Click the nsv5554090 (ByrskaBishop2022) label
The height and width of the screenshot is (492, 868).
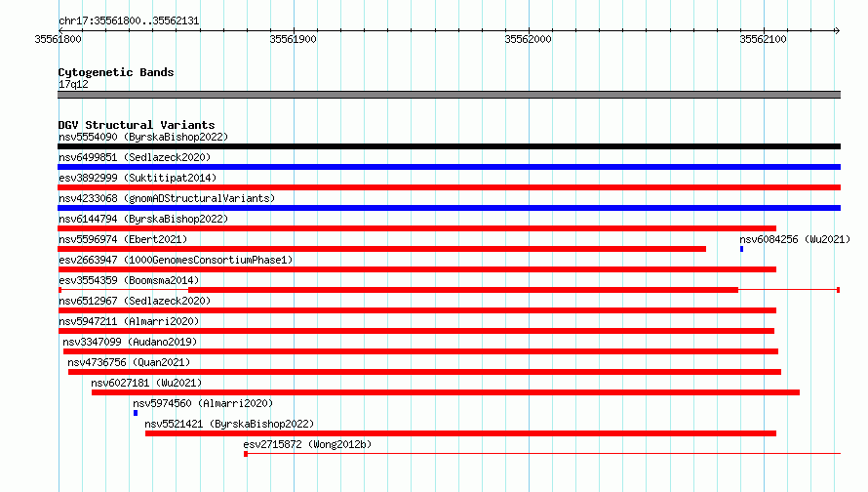pos(142,137)
